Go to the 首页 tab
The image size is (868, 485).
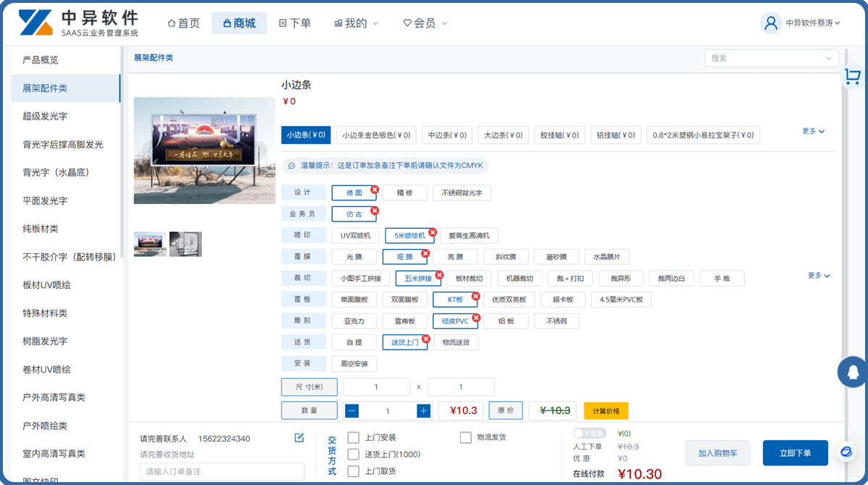coord(184,23)
